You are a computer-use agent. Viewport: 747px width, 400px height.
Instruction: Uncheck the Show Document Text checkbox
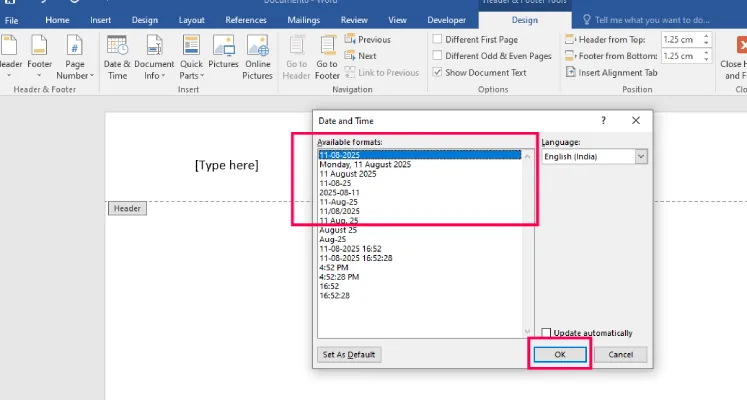(437, 72)
